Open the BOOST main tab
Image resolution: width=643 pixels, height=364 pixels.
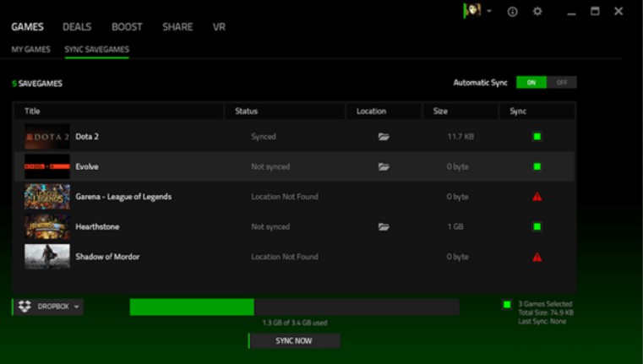[x=127, y=27]
